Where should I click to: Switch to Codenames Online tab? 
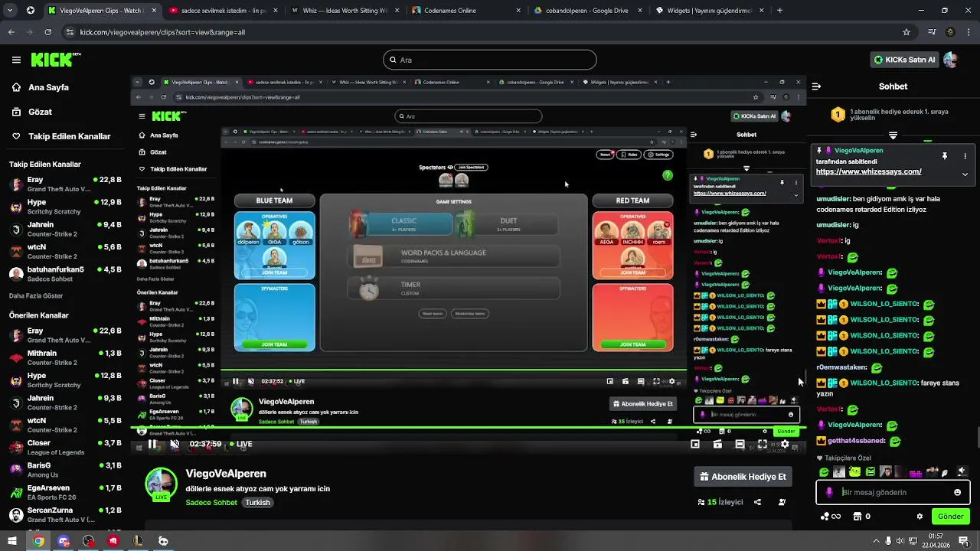click(465, 11)
